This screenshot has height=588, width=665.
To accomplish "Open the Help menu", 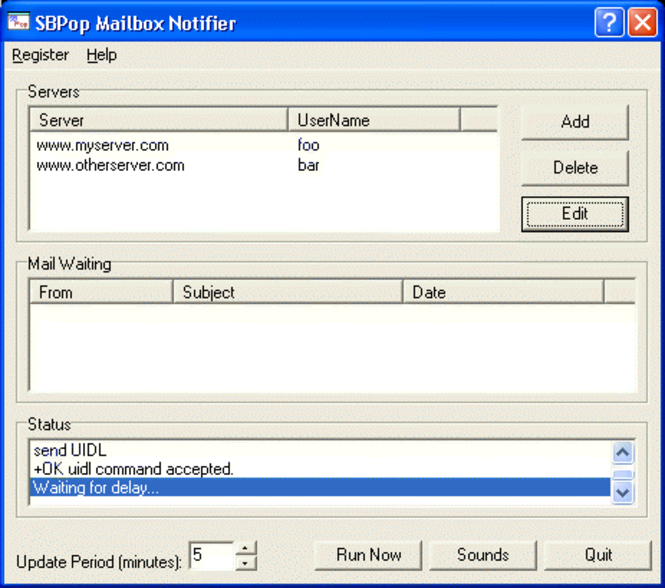I will pyautogui.click(x=102, y=55).
